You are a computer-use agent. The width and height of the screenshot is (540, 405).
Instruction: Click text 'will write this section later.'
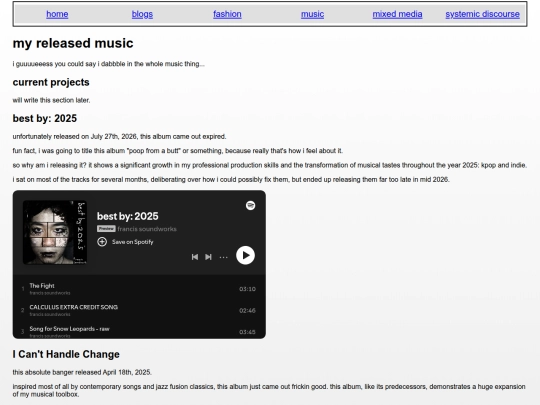[x=51, y=100]
